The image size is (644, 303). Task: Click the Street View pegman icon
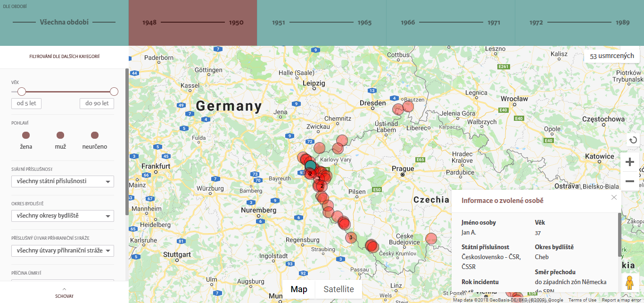tap(629, 283)
